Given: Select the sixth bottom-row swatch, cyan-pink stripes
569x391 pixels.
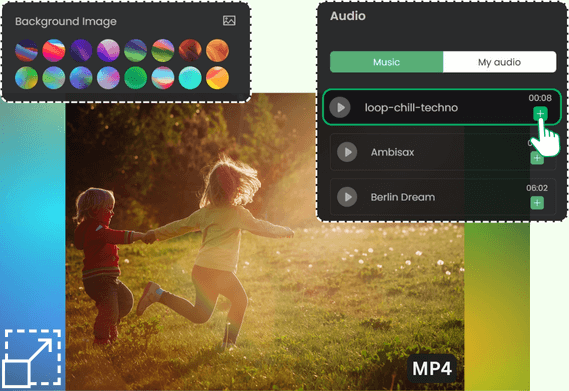Looking at the screenshot, I should point(163,78).
